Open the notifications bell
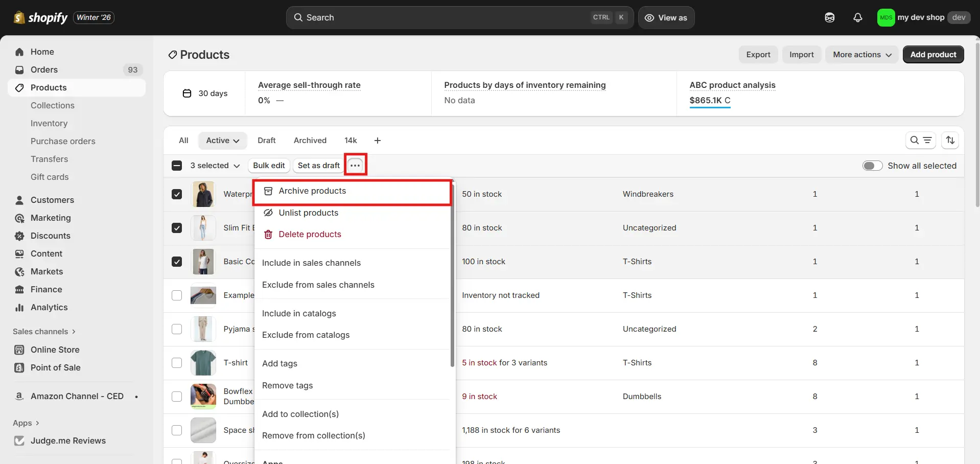Image resolution: width=980 pixels, height=464 pixels. [858, 17]
